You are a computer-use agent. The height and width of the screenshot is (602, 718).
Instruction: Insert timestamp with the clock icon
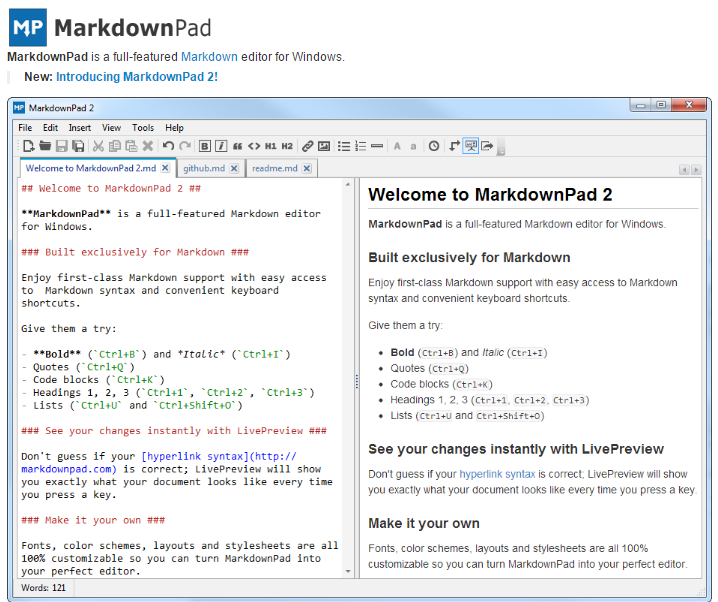coord(434,146)
